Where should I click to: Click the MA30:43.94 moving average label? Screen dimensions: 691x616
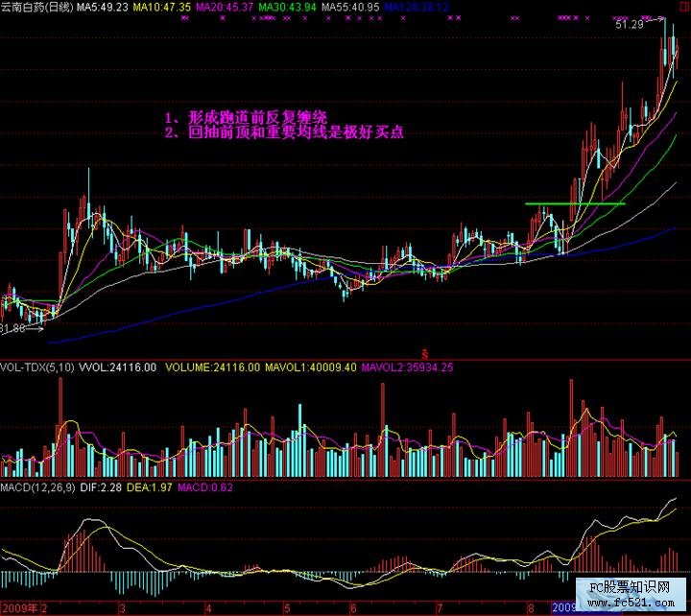tap(287, 7)
